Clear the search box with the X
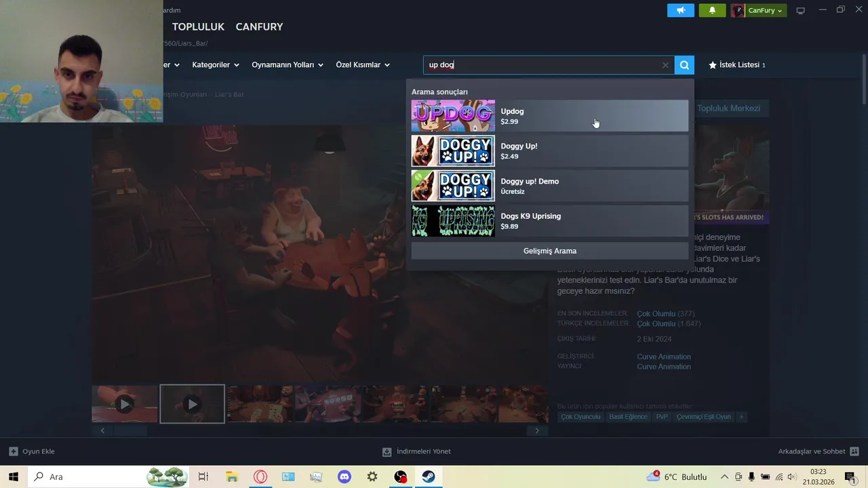Viewport: 868px width, 488px height. (x=665, y=65)
